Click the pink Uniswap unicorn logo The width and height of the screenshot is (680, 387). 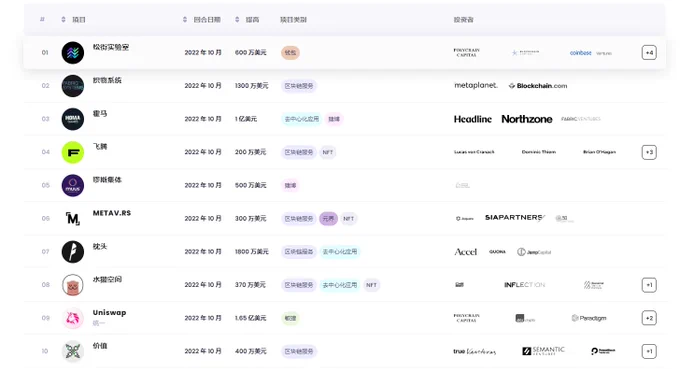[x=72, y=318]
